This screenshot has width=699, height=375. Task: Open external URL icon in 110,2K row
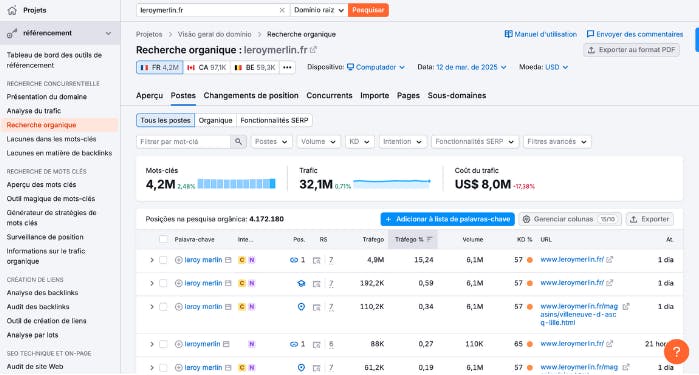626,306
